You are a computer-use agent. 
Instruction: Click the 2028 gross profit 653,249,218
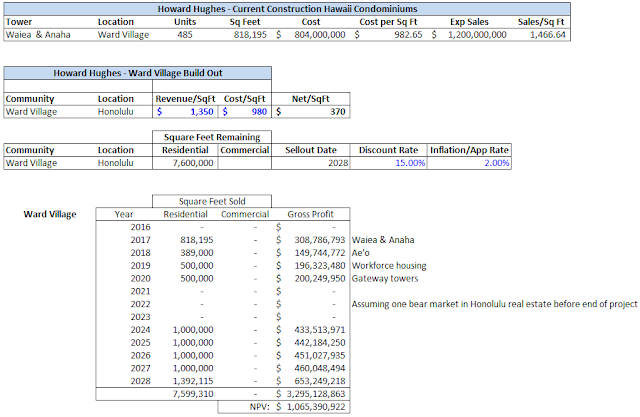click(x=320, y=381)
